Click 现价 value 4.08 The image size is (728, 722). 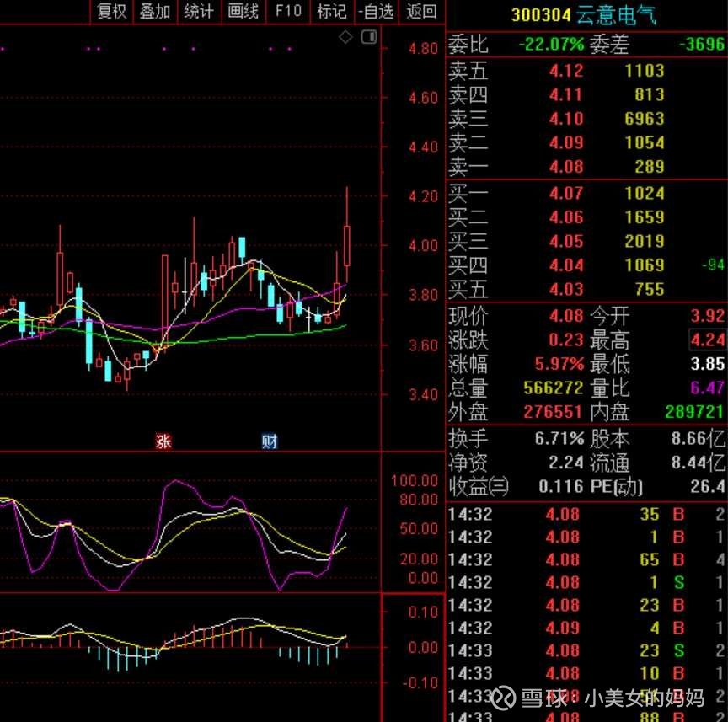566,316
